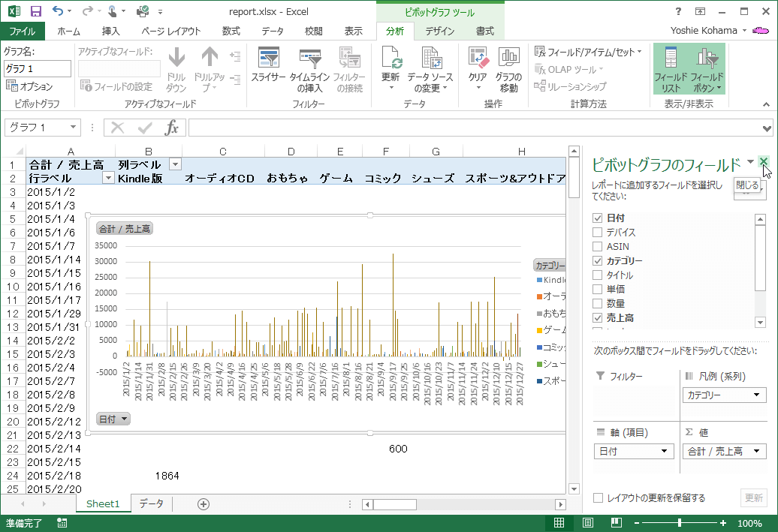778x532 pixels.
Task: Uncheck the カテゴリー field checkbox
Action: click(x=598, y=261)
